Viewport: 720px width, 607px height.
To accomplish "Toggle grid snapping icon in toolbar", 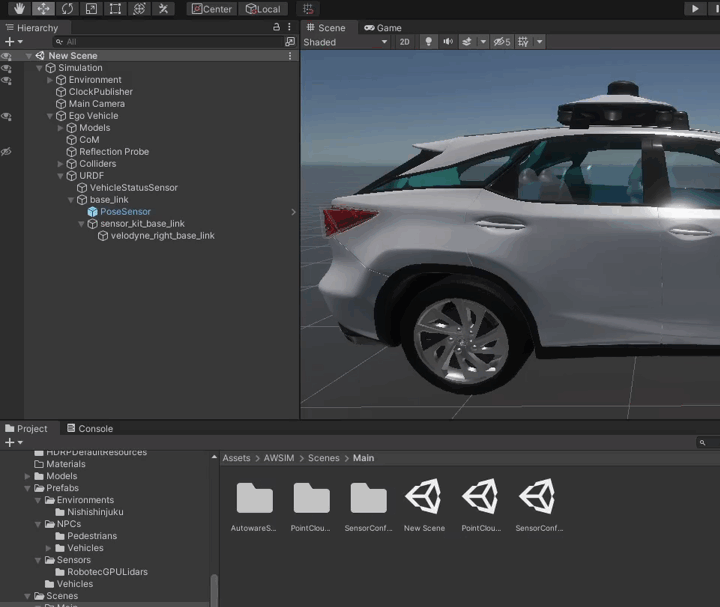I will point(308,9).
